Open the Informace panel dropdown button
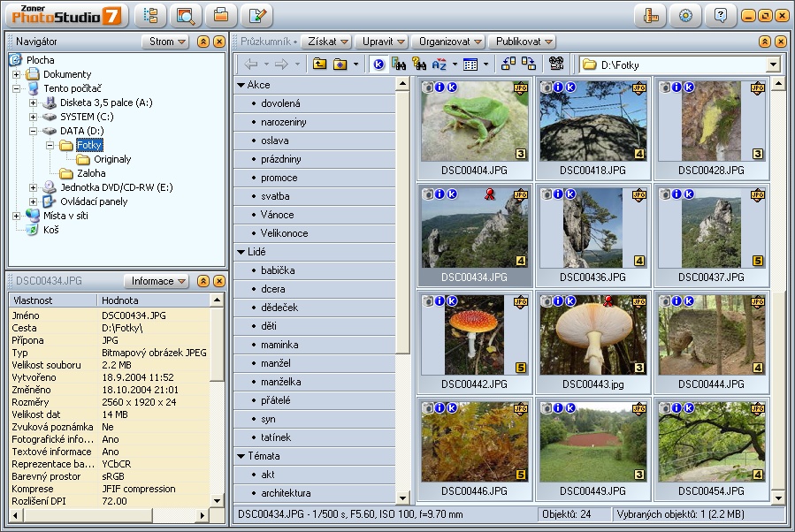Screen dimensions: 795x532 (x=157, y=281)
